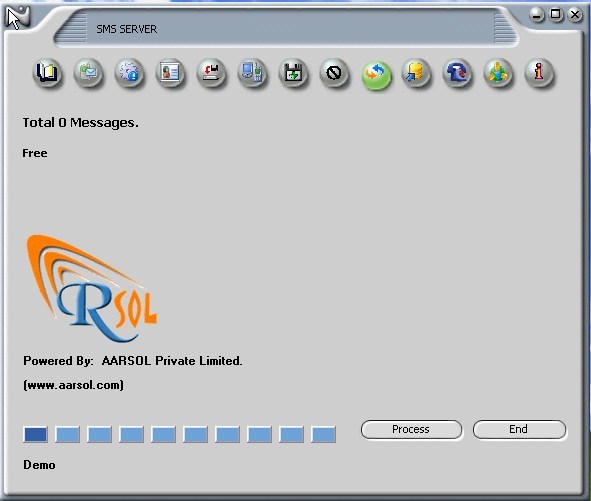Viewport: 591px width, 501px height.
Task: Open the info 'i' toolbar icon
Action: point(539,73)
